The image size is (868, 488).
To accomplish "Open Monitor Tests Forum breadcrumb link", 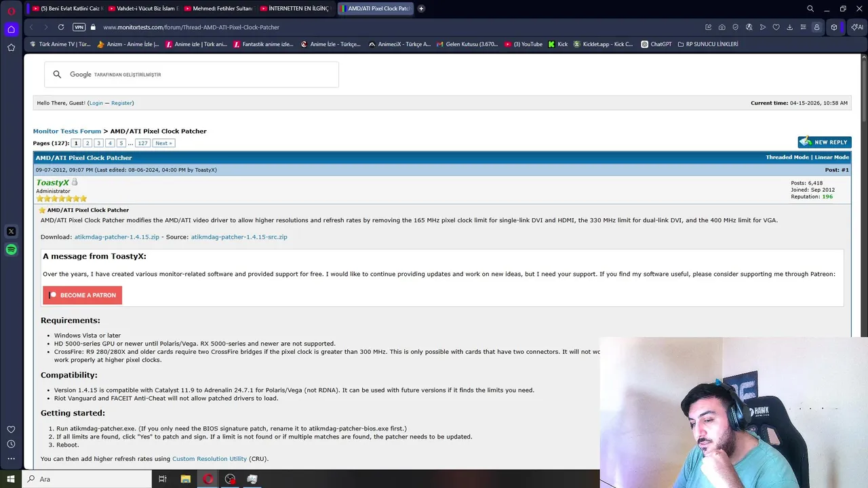I will tap(67, 131).
